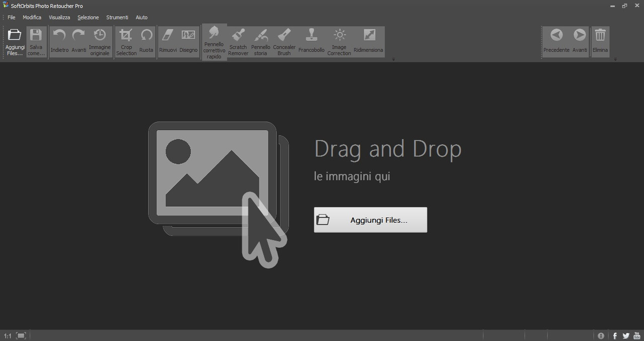
Task: Click Aggiungi Files folder icon in toolbar
Action: coord(15,42)
